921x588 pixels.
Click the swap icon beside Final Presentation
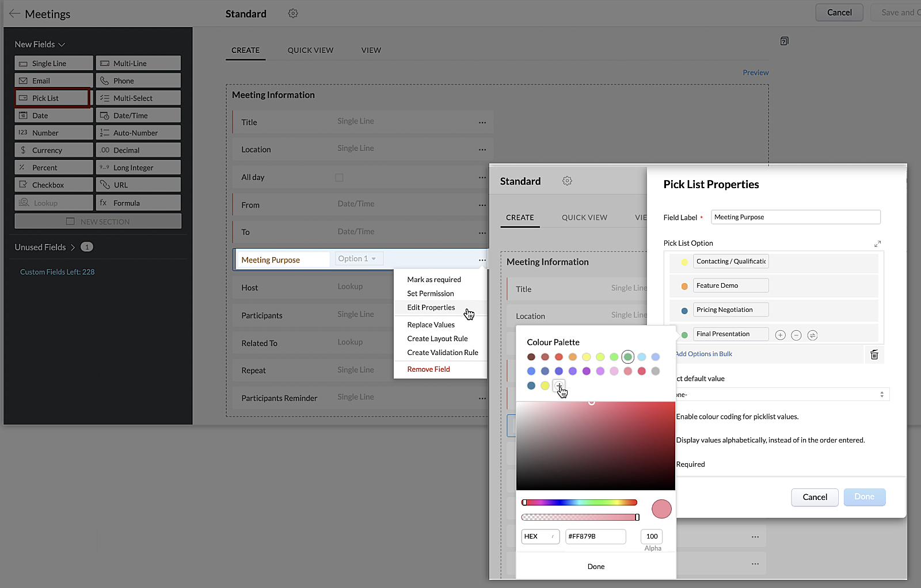tap(812, 335)
